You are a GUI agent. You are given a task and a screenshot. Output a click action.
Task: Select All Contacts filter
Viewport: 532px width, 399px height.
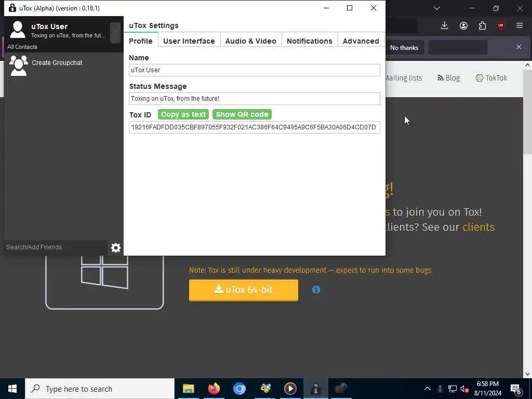click(x=22, y=47)
